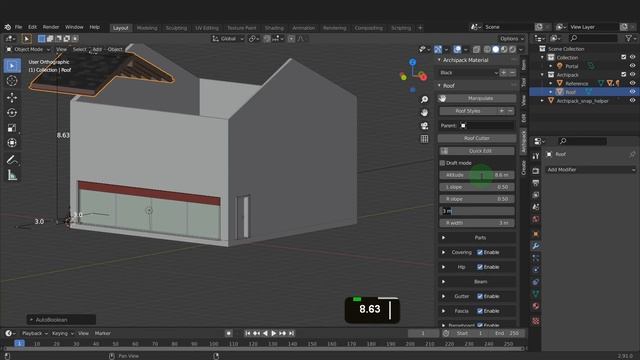Click the zoom magnifier viewport icon
Image resolution: width=640 pixels, height=360 pixels.
click(x=424, y=100)
